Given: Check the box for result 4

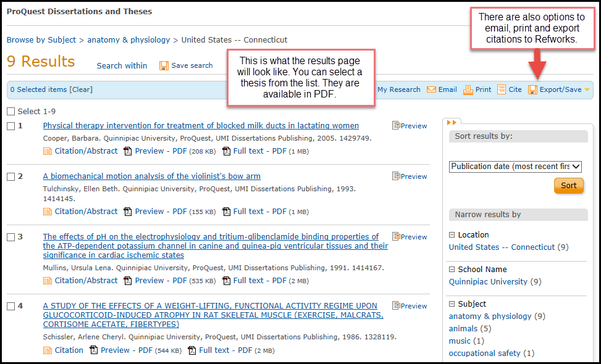Looking at the screenshot, I should (11, 306).
